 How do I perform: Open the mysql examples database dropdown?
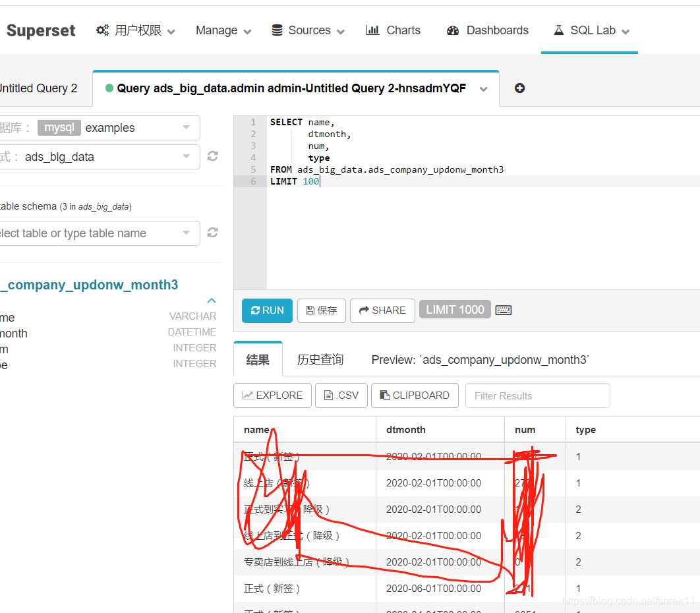tap(99, 128)
